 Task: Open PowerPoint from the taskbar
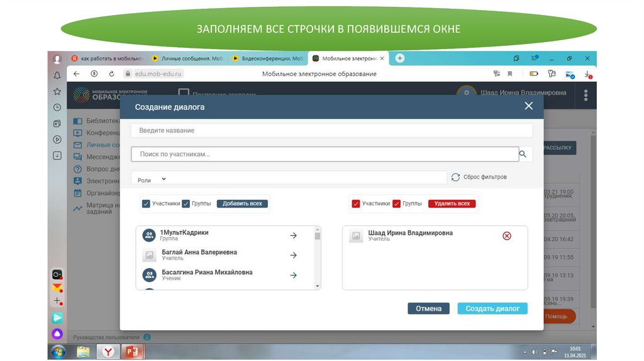(132, 352)
